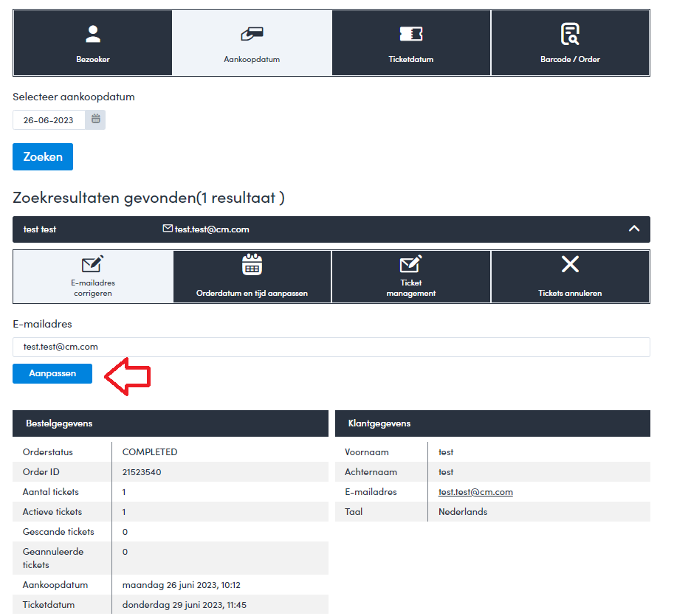Viewport: 674px width, 616px height.
Task: Click the Ticketdatum ticket icon
Action: click(411, 34)
